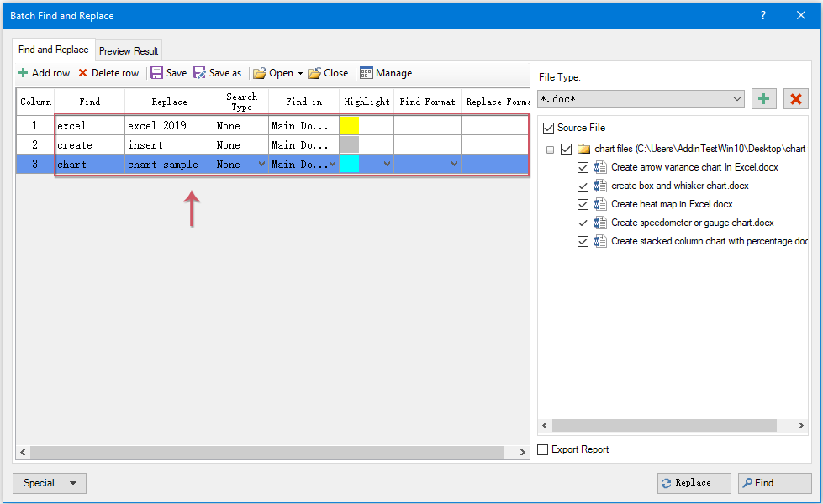Viewport: 823px width, 504px height.
Task: Click the Open folder icon
Action: click(x=259, y=73)
